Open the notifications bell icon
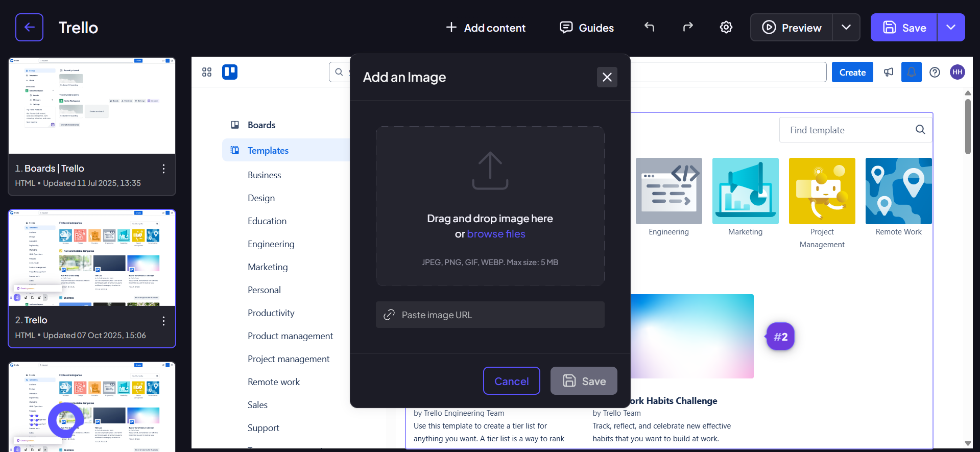The image size is (980, 452). [912, 72]
